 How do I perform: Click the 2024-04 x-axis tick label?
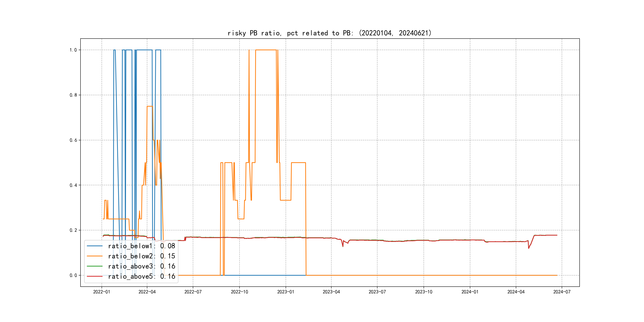pyautogui.click(x=516, y=292)
